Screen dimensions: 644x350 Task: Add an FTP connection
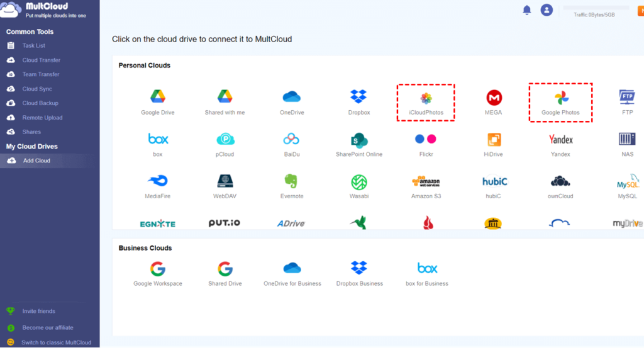click(x=627, y=97)
